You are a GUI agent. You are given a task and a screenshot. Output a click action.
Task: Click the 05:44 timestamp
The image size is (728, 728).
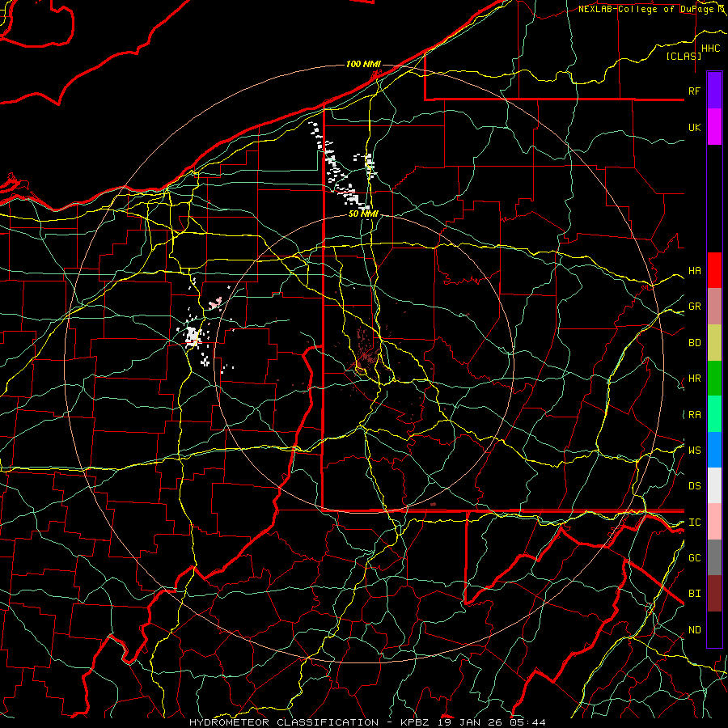(527, 722)
